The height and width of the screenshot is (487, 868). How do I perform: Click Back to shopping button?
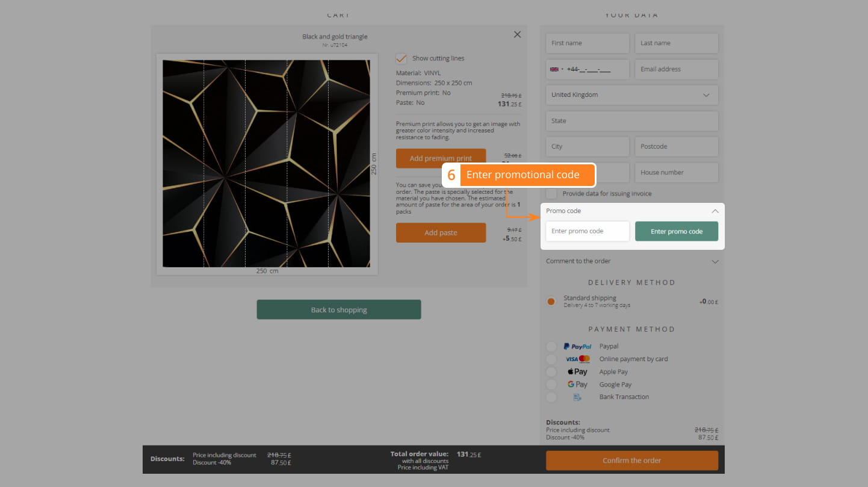pyautogui.click(x=338, y=310)
